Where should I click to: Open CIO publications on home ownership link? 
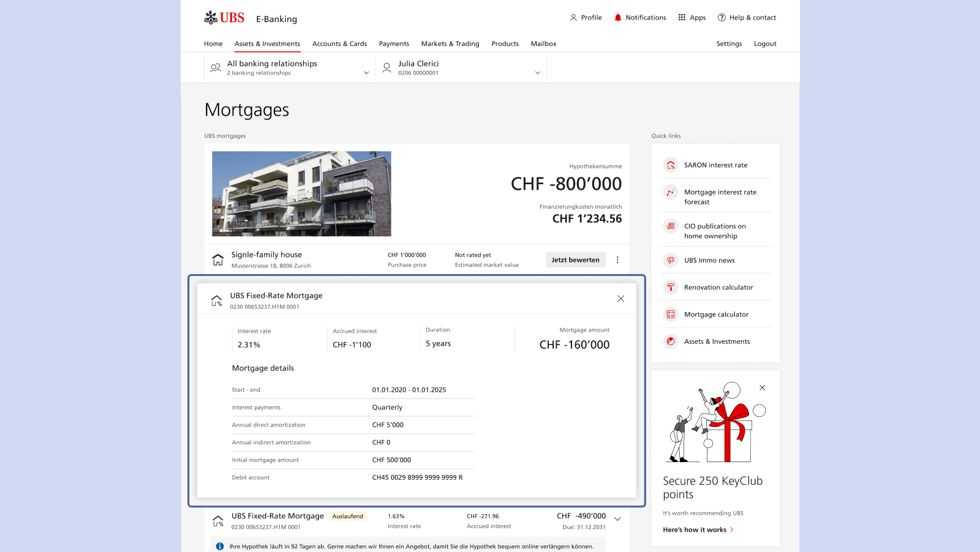[x=715, y=231]
